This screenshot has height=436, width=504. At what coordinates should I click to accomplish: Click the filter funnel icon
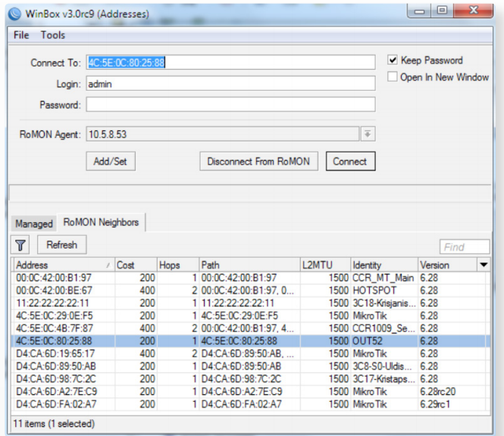(x=20, y=245)
